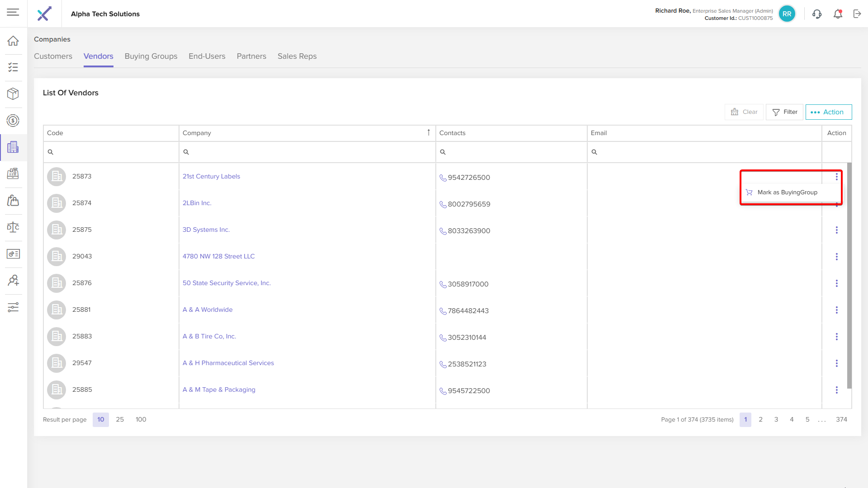Screen dimensions: 868x488
Task: Open three-dot menu for A & A Worldwide
Action: click(x=836, y=310)
